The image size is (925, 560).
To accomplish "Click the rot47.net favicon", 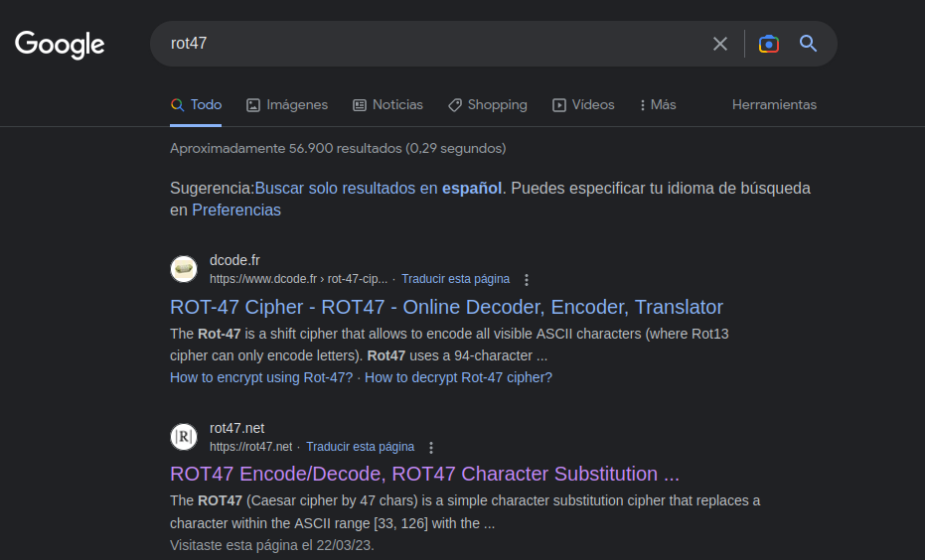I will [184, 437].
